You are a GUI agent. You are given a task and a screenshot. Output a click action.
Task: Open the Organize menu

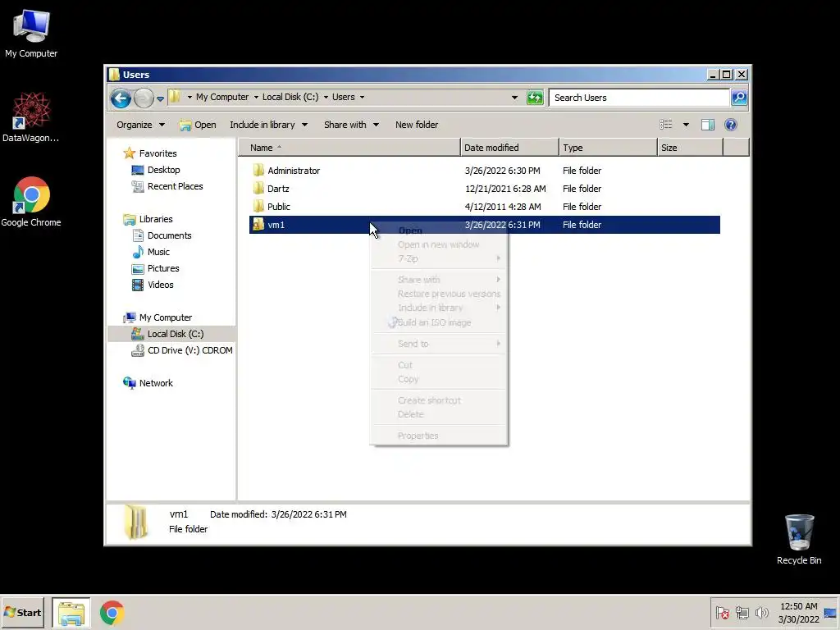(x=141, y=125)
